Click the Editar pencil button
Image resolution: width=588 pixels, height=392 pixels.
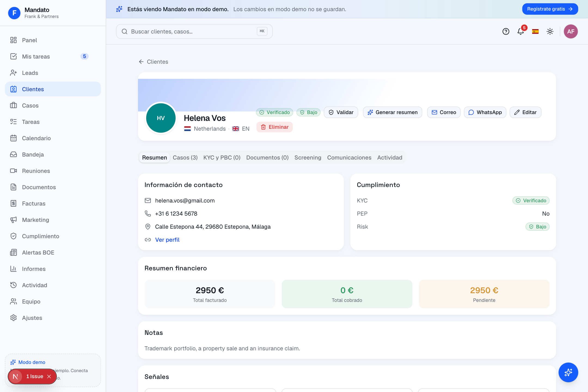pyautogui.click(x=525, y=112)
